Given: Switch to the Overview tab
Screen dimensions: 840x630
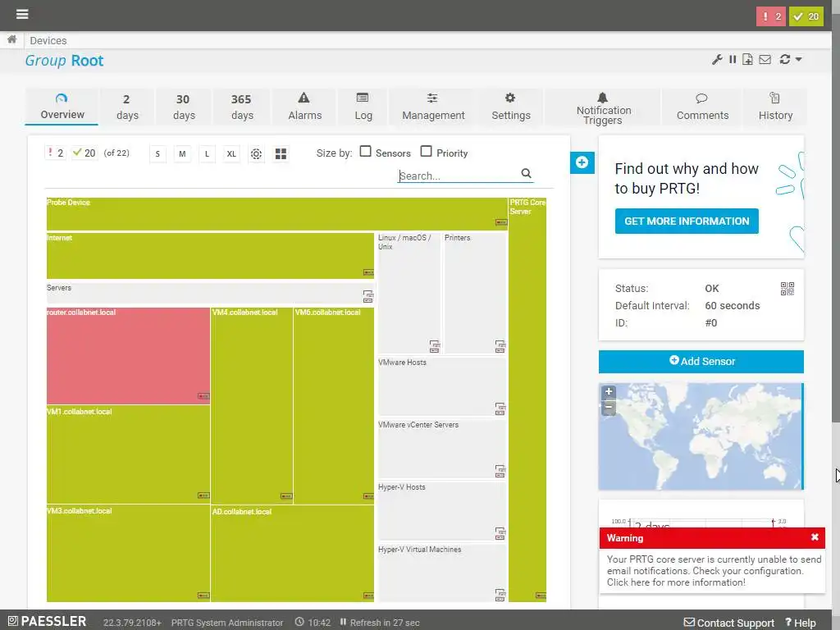Looking at the screenshot, I should pyautogui.click(x=62, y=107).
